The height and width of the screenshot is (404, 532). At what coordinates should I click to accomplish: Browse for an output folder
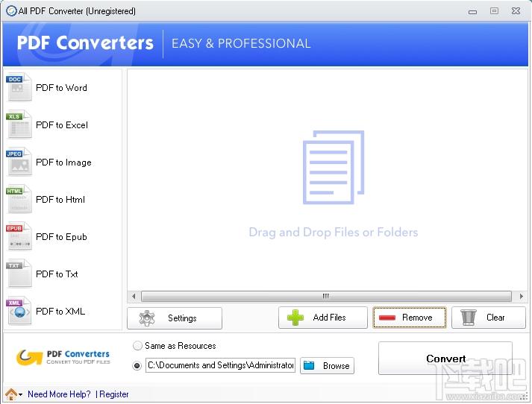(x=327, y=366)
